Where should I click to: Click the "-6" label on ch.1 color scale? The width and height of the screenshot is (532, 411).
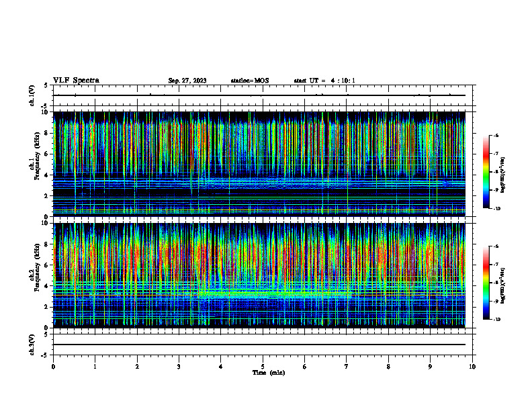496,135
